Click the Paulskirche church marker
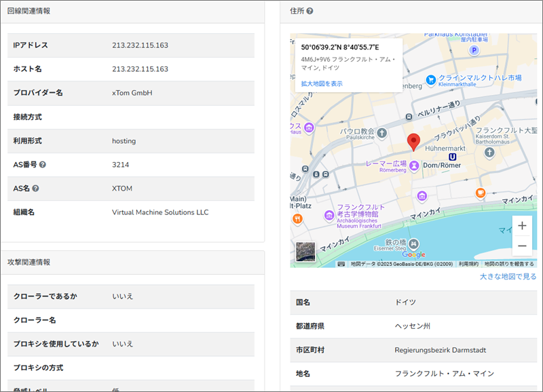This screenshot has width=543, height=392. (381, 133)
